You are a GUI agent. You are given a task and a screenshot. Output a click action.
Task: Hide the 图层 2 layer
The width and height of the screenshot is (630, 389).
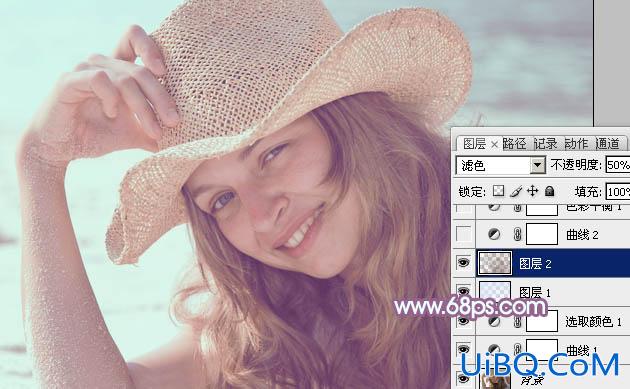point(464,263)
